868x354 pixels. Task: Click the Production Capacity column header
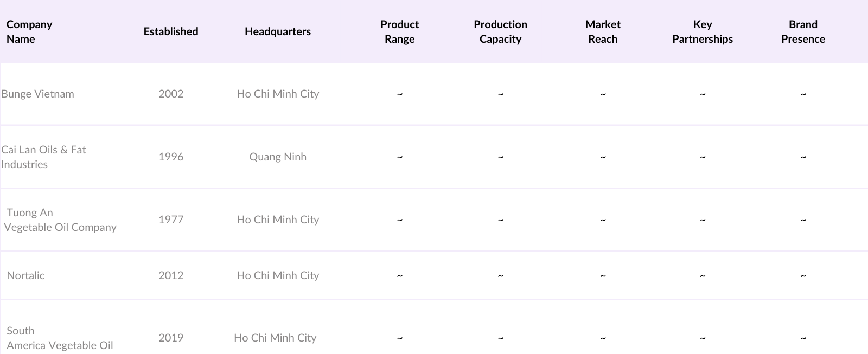pyautogui.click(x=500, y=31)
